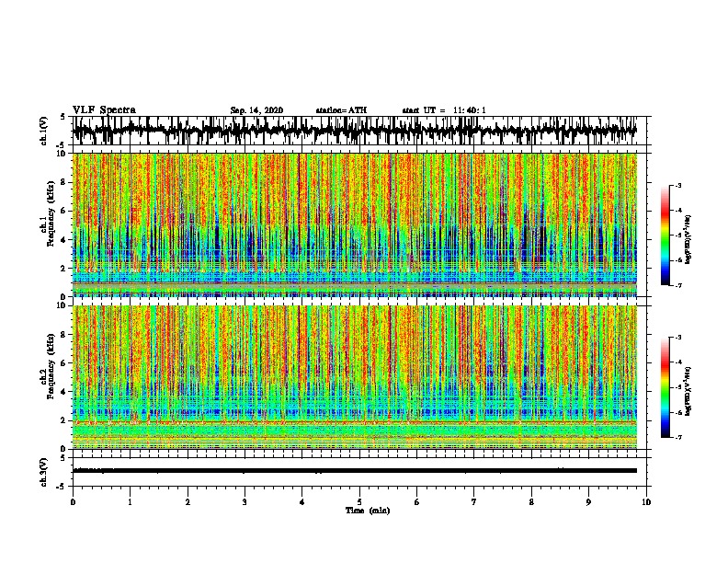Click the ch.1 voltage waveform trace
This screenshot has width=728, height=563.
point(355,131)
